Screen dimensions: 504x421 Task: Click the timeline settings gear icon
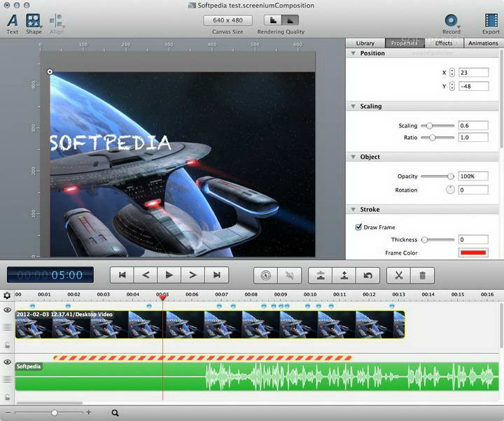8,296
